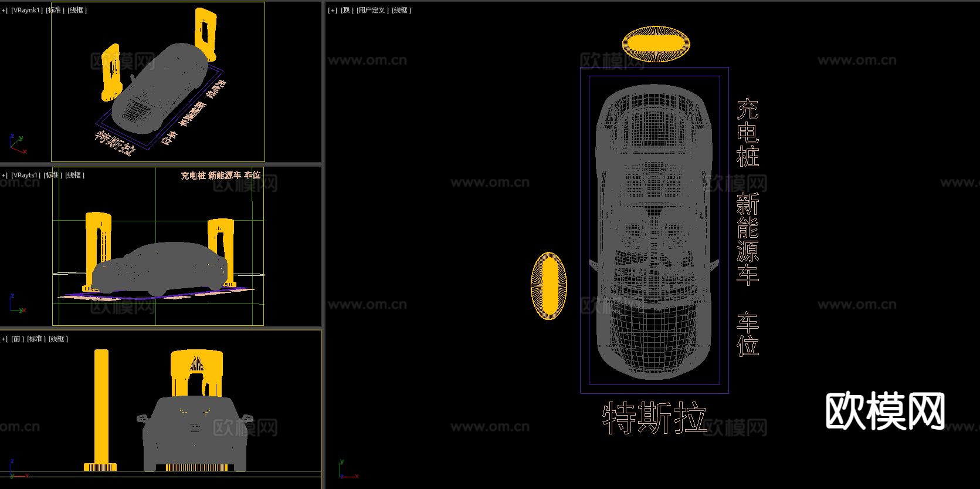
Task: Open the [+] menu in the top viewport
Action: 333,11
